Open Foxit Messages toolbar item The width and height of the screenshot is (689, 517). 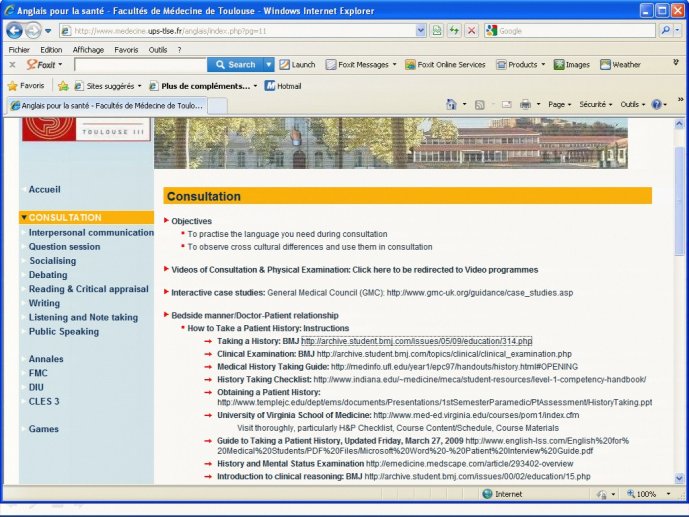(361, 65)
